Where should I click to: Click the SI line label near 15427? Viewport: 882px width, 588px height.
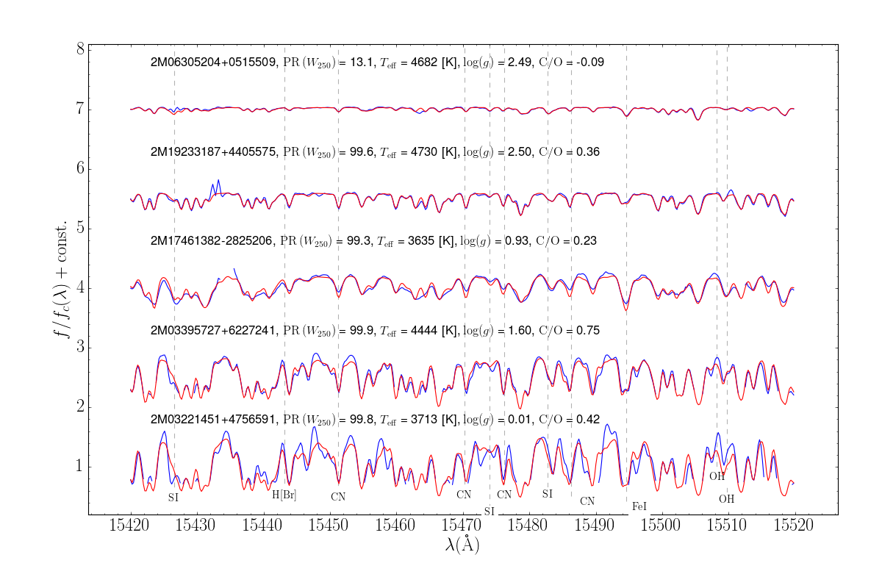tap(173, 498)
